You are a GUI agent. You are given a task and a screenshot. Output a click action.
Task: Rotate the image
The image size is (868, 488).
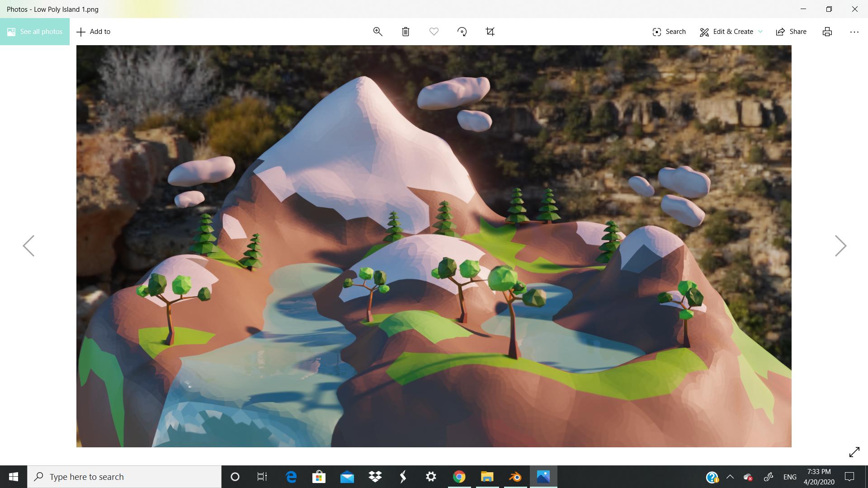pos(462,32)
